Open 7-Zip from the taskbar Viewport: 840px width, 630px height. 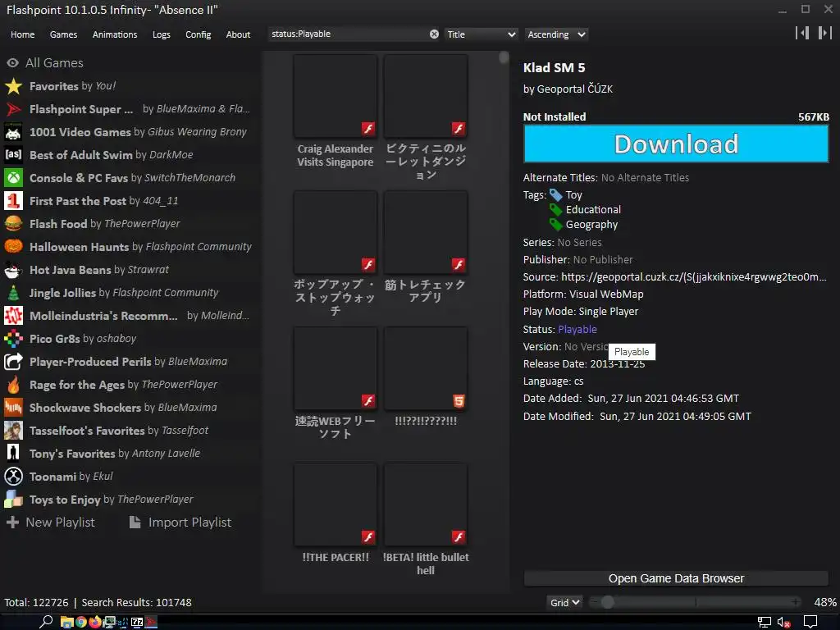pyautogui.click(x=137, y=622)
